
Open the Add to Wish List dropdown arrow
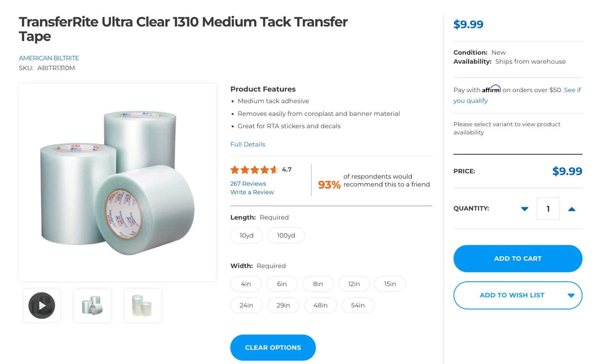tap(571, 295)
